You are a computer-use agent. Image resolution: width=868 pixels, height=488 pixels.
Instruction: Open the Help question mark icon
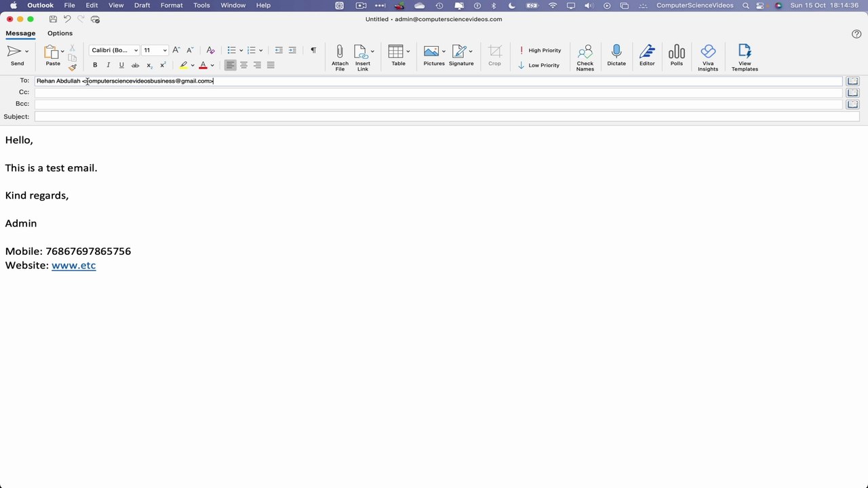coord(856,34)
